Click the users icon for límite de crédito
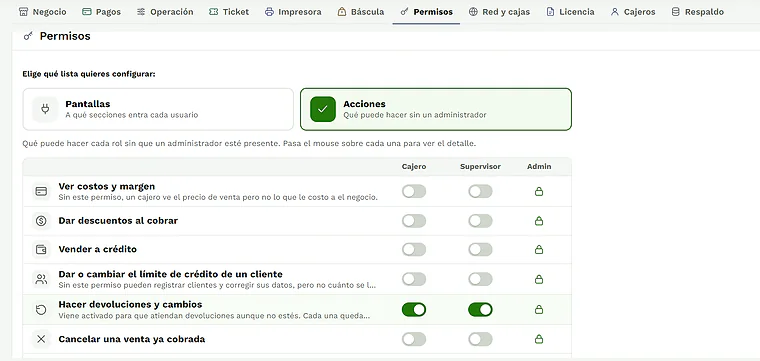 41,279
